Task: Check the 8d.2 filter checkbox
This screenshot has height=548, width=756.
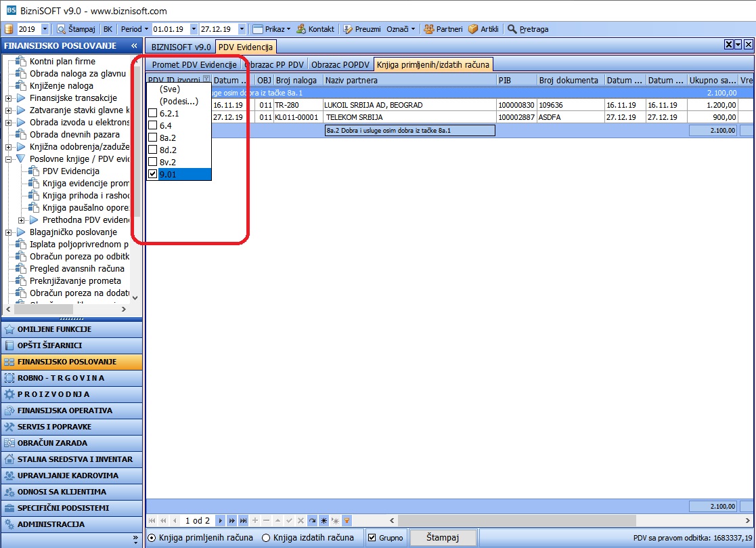Action: tap(152, 150)
